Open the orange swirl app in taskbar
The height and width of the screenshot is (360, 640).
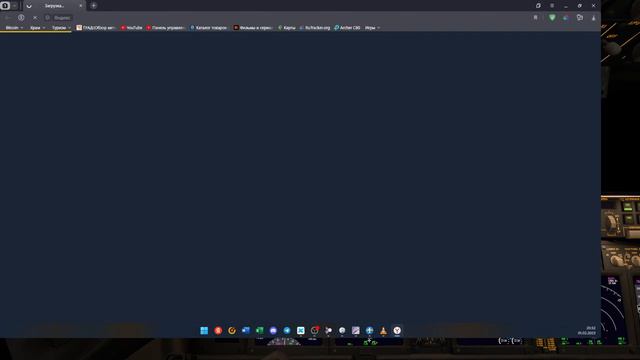click(232, 331)
